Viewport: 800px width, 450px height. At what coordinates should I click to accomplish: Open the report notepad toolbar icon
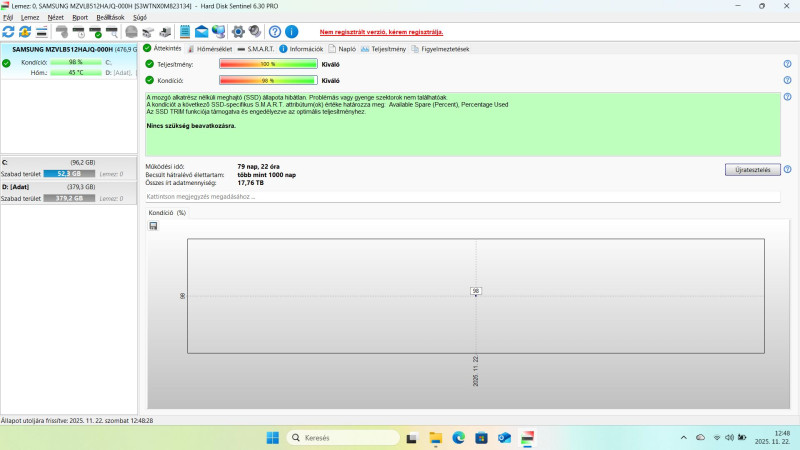[185, 32]
